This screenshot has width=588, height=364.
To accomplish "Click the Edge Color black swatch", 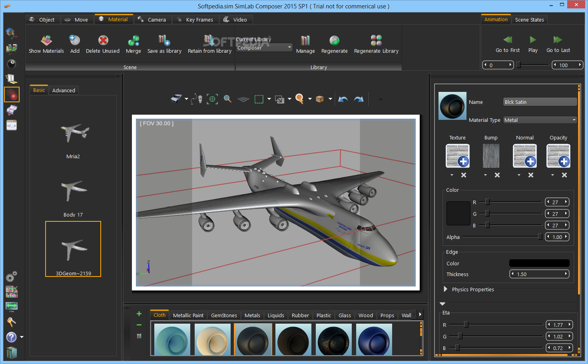I will click(x=539, y=263).
